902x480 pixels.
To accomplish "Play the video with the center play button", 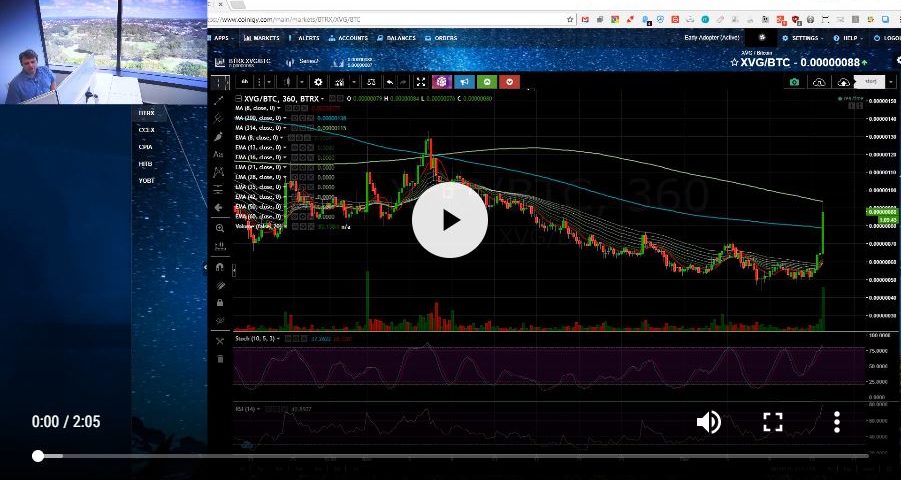I will click(x=450, y=219).
